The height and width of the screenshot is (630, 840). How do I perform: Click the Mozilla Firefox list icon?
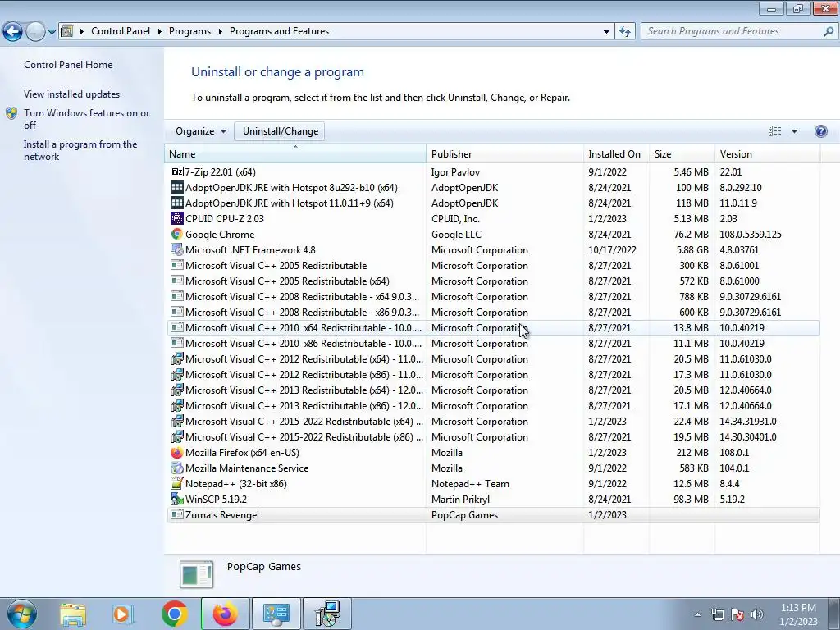[x=177, y=453]
